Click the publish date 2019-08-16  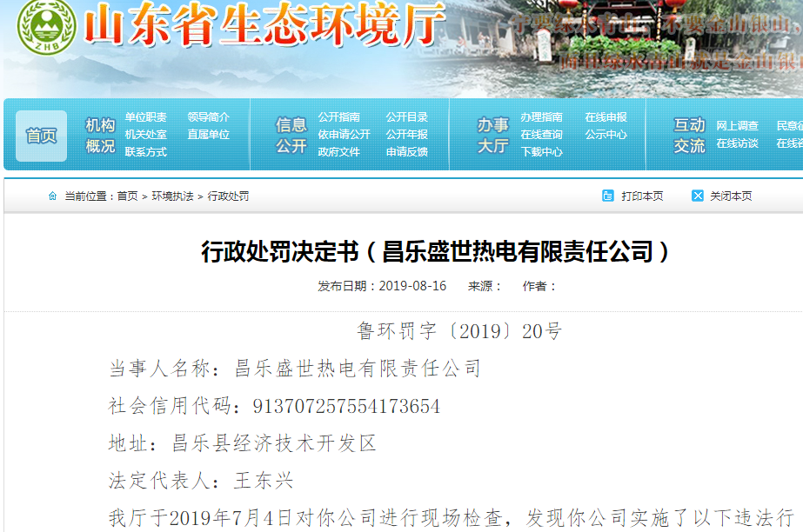point(412,286)
